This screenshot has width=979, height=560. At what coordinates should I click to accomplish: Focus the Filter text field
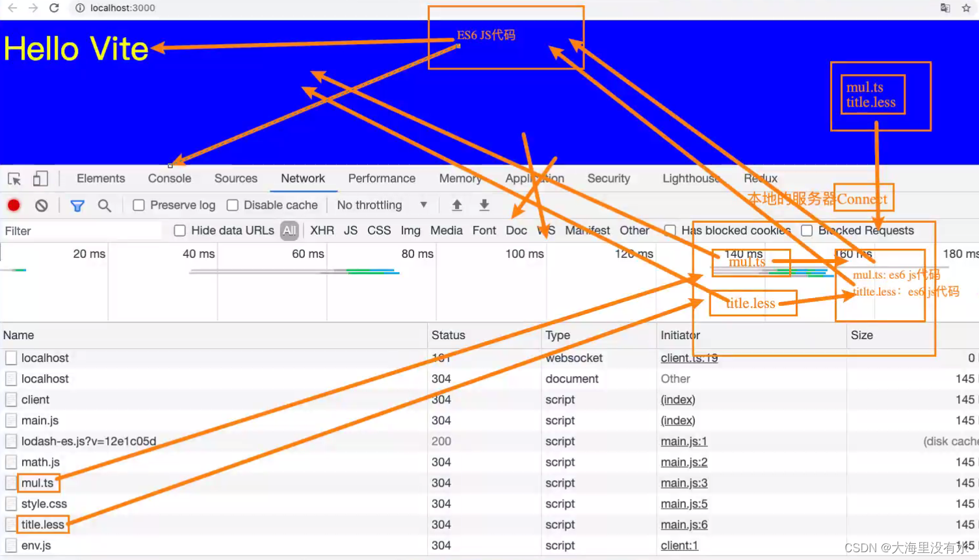81,231
